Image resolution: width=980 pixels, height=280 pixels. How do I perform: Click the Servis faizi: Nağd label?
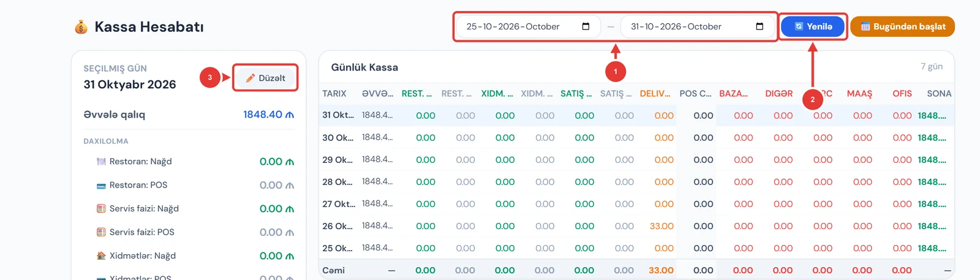click(x=144, y=208)
